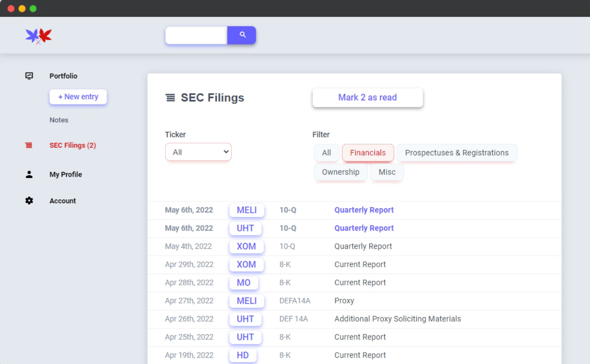
Task: Click the Portfolio chart monitor icon
Action: pos(29,76)
